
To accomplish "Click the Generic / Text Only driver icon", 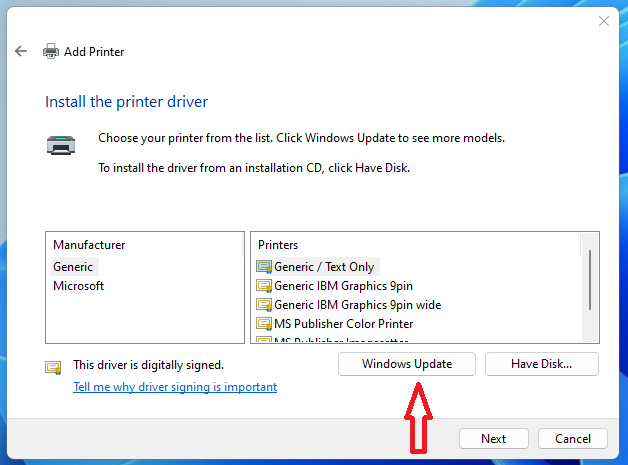I will [264, 267].
